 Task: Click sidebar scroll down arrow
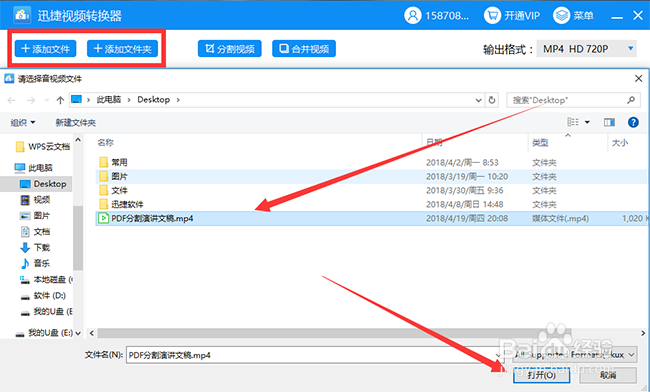tap(78, 333)
